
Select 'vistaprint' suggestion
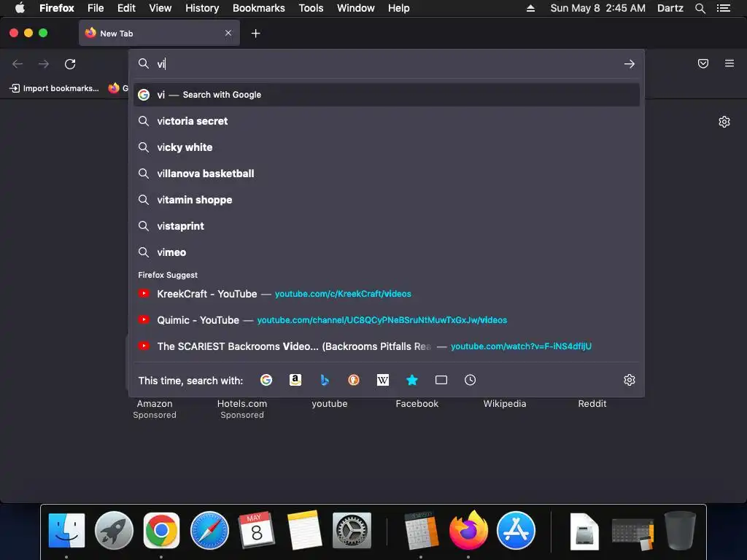click(387, 226)
